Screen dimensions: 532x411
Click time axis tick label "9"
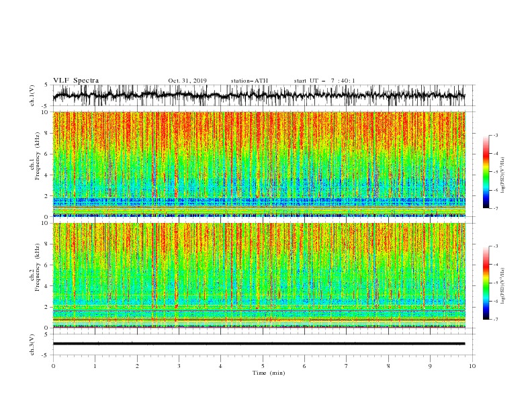[x=430, y=366]
